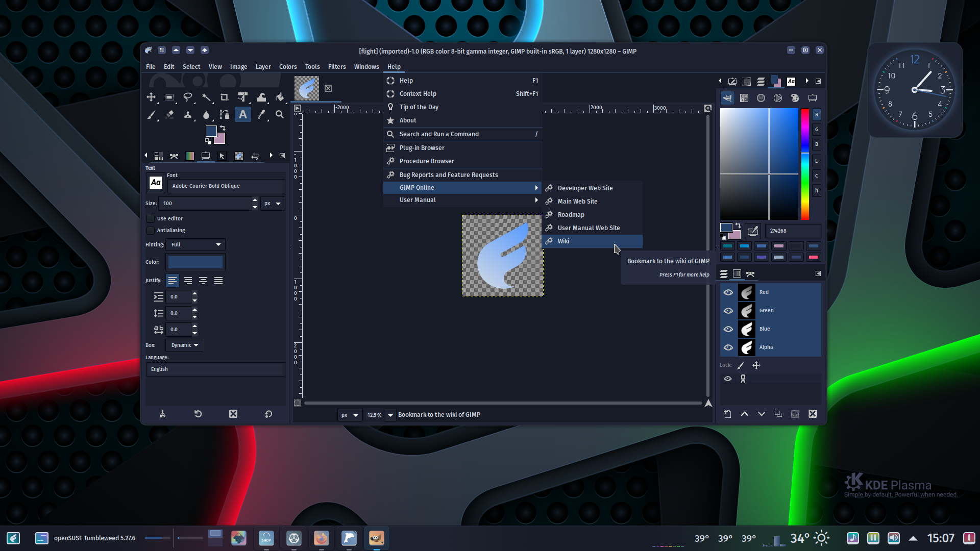The height and width of the screenshot is (551, 980).
Task: Select the Text tool
Action: 243,115
